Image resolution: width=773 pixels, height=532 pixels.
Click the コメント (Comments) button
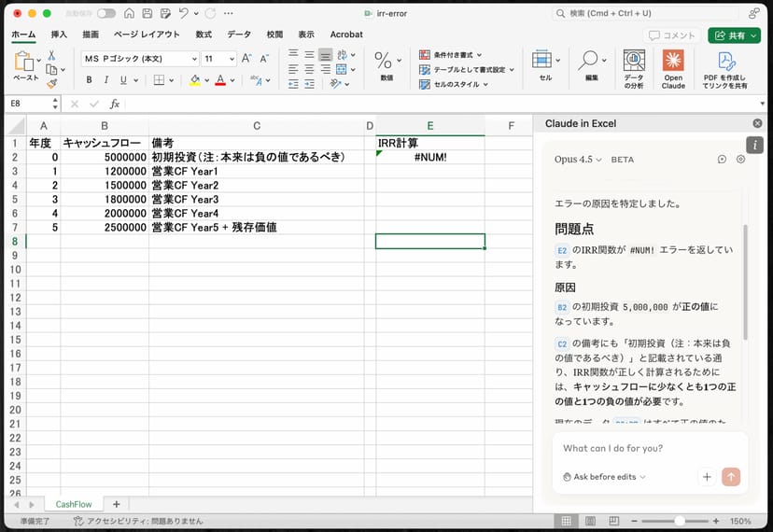[673, 35]
